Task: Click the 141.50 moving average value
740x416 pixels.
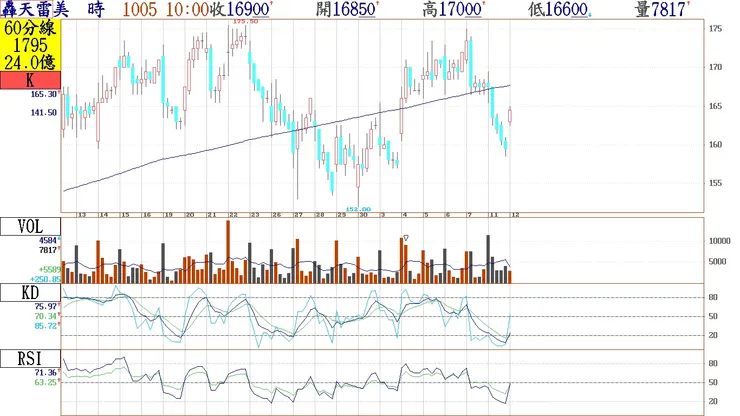Action: (43, 112)
